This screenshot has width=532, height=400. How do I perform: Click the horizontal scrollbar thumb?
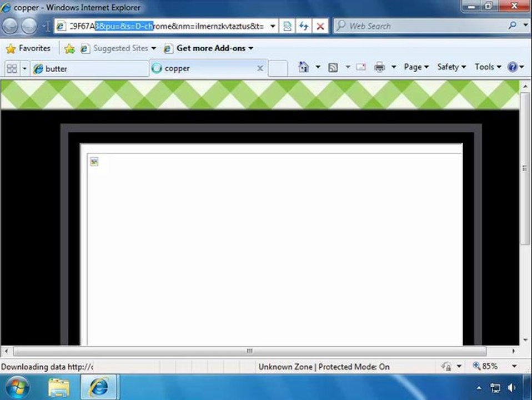click(x=250, y=351)
